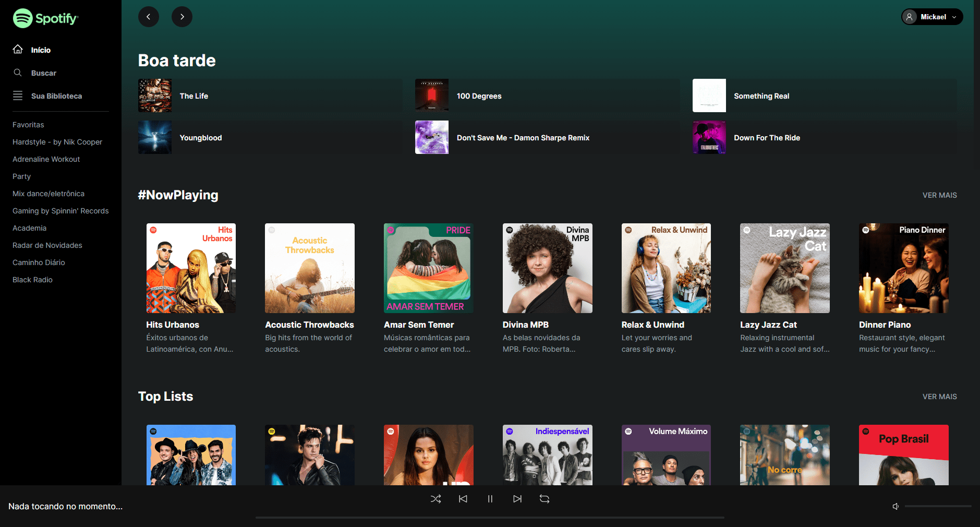The height and width of the screenshot is (527, 980).
Task: Expand the Mickael account dropdown
Action: pyautogui.click(x=932, y=17)
